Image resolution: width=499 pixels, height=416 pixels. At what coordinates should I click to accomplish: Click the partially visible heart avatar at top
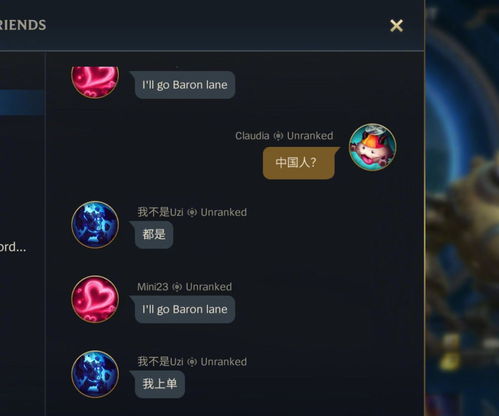(95, 82)
